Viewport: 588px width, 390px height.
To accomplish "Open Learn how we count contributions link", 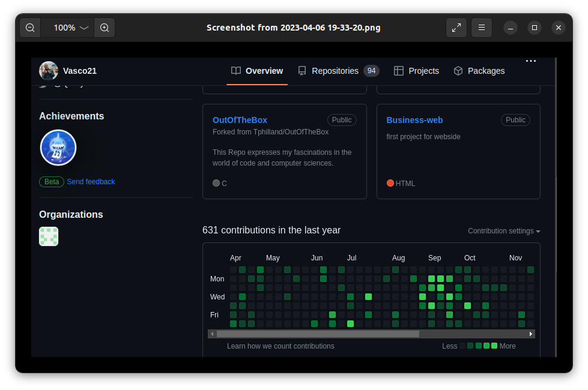I will pyautogui.click(x=280, y=346).
